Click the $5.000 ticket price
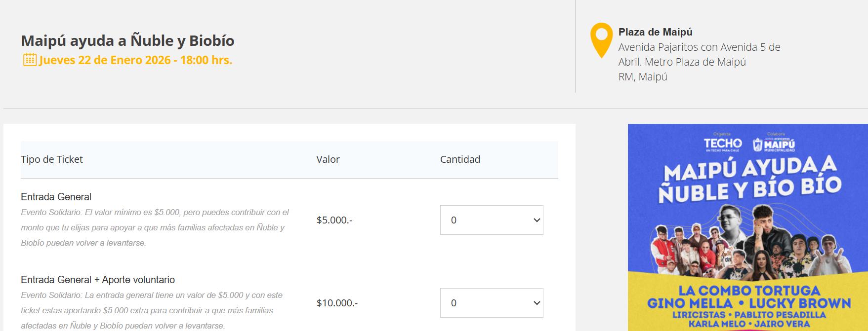The width and height of the screenshot is (868, 331). tap(334, 220)
